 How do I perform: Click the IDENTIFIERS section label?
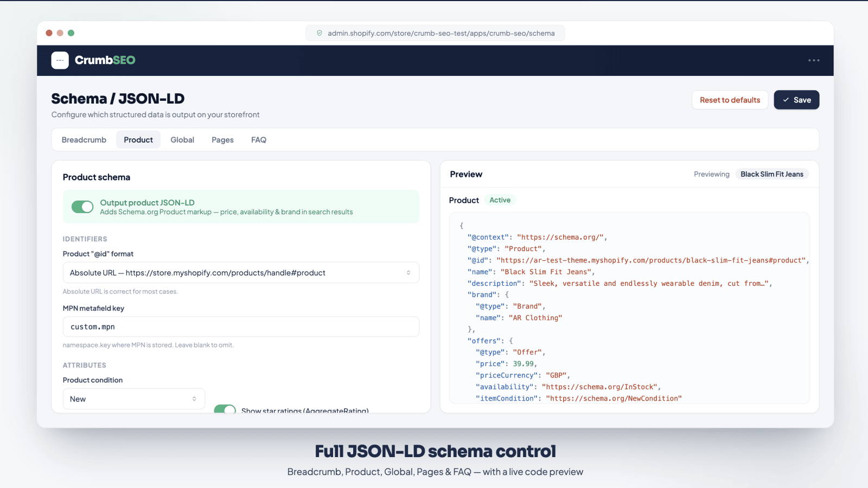85,239
